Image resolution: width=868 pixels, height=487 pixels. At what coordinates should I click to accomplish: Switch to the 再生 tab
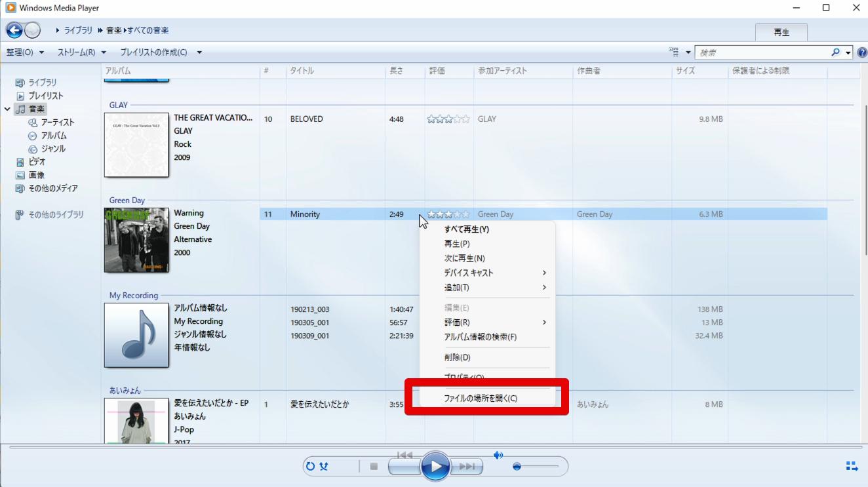click(781, 33)
